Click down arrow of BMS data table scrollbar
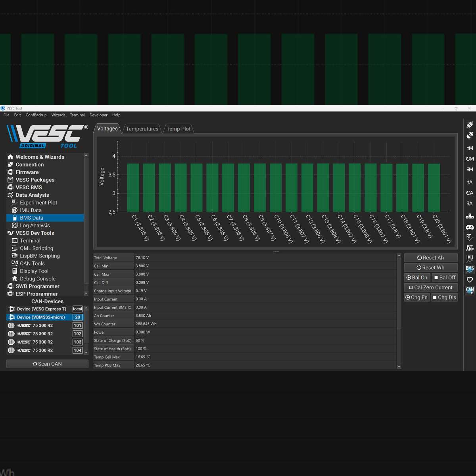Viewport: 476px width, 476px height. point(399,367)
